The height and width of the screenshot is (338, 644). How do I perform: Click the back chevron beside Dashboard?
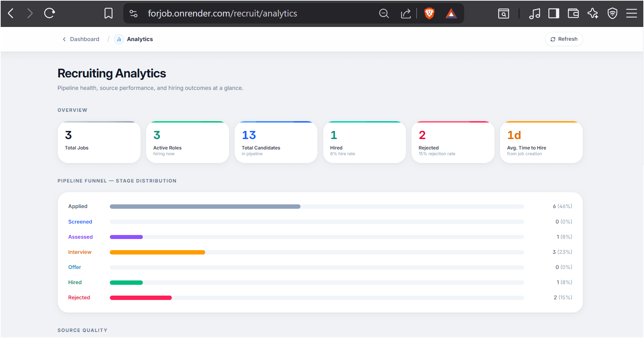(64, 39)
